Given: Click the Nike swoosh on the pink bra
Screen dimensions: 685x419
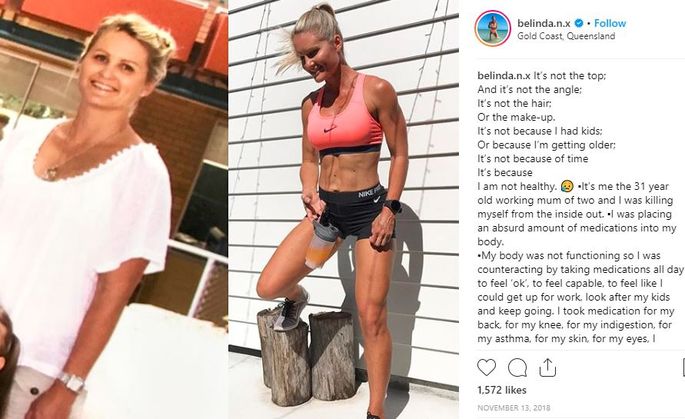Looking at the screenshot, I should (330, 129).
